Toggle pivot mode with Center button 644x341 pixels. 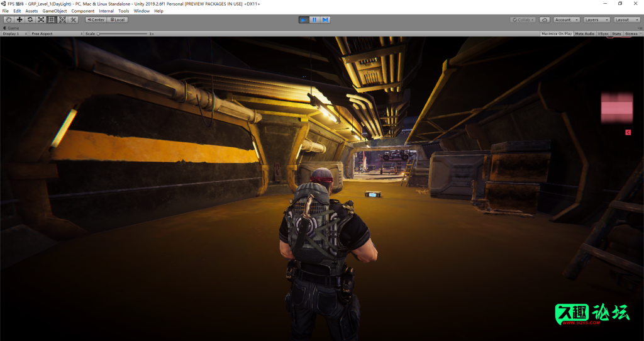[96, 20]
